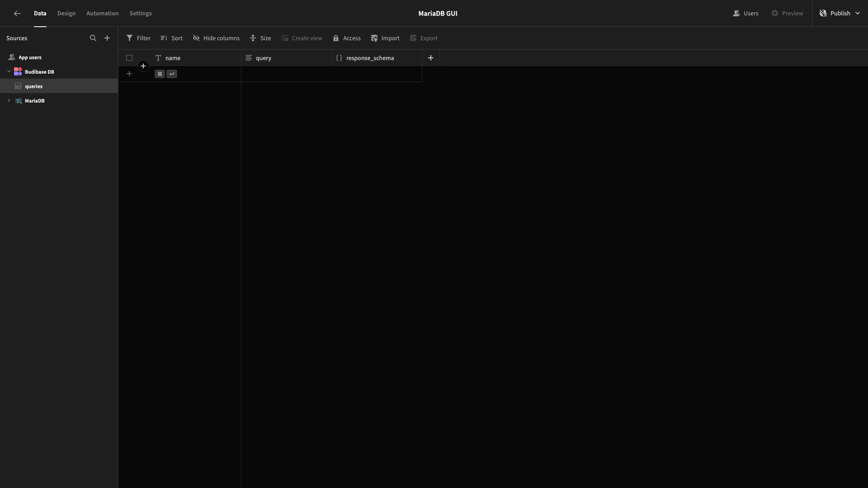
Task: Switch to the Data tab
Action: (40, 14)
